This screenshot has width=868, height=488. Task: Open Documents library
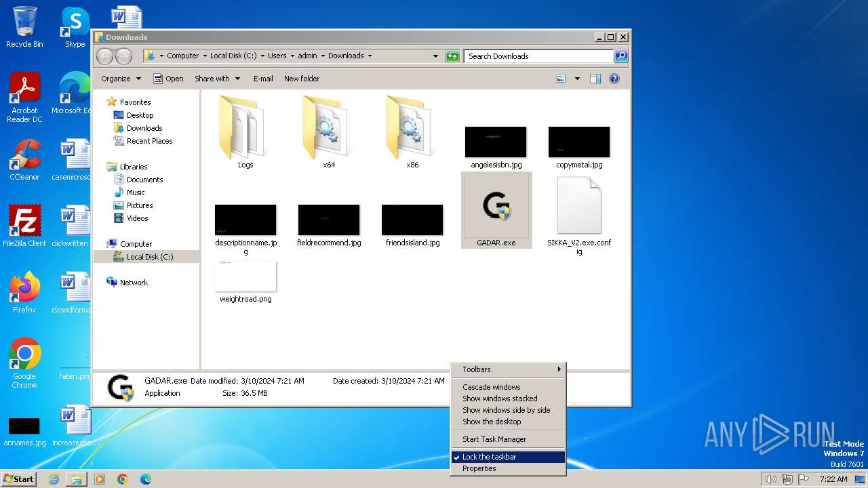click(144, 180)
